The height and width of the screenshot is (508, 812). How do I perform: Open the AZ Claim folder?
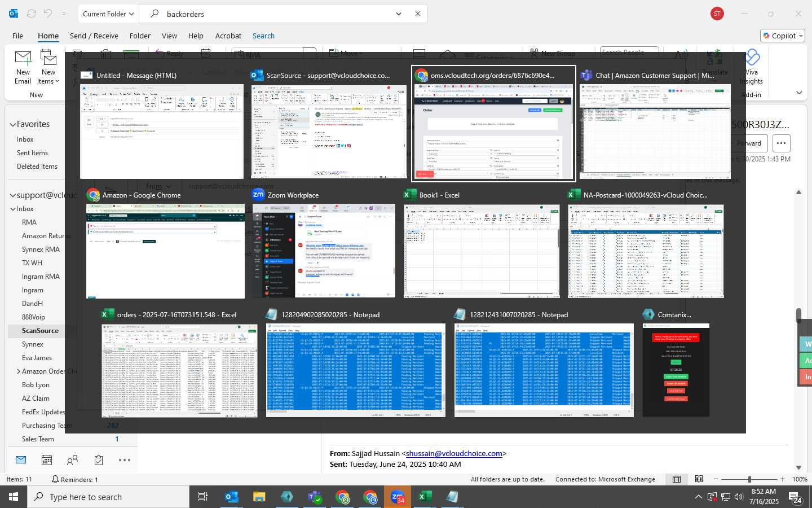pos(36,398)
